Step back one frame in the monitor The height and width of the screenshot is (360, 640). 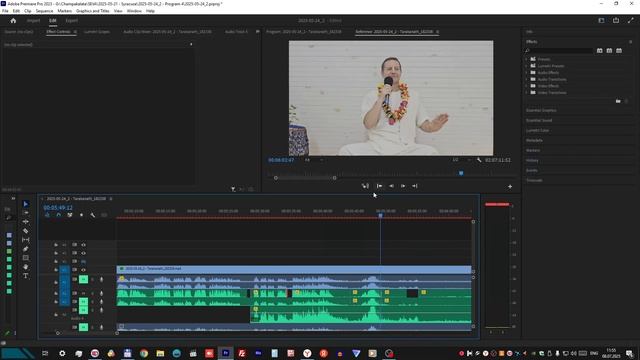click(x=391, y=186)
